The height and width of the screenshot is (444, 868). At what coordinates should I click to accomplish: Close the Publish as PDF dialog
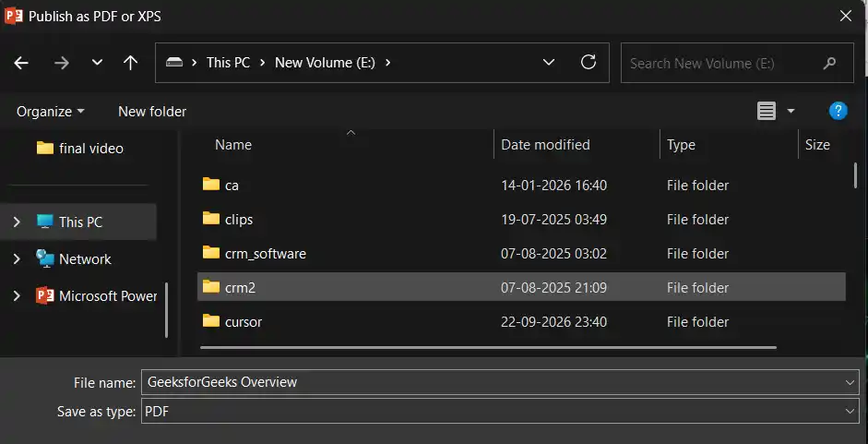point(846,16)
